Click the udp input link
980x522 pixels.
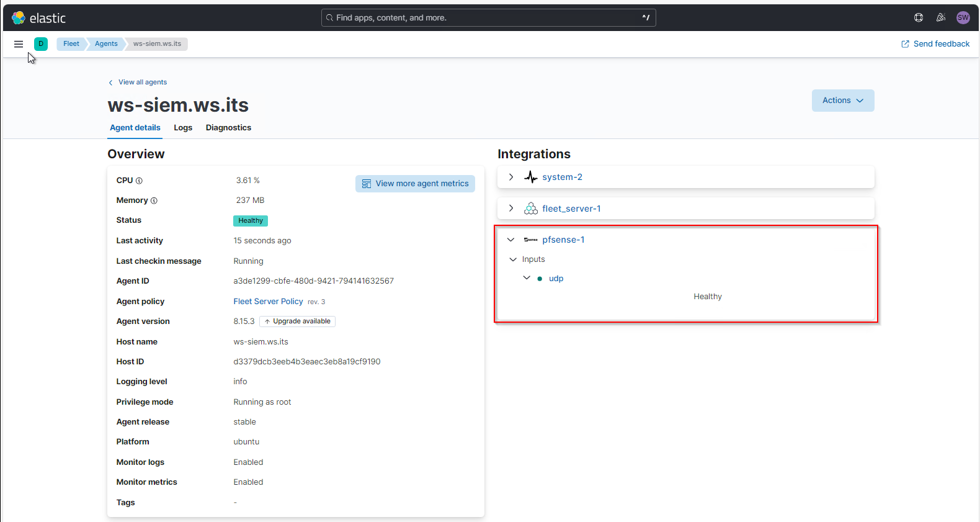(x=556, y=279)
